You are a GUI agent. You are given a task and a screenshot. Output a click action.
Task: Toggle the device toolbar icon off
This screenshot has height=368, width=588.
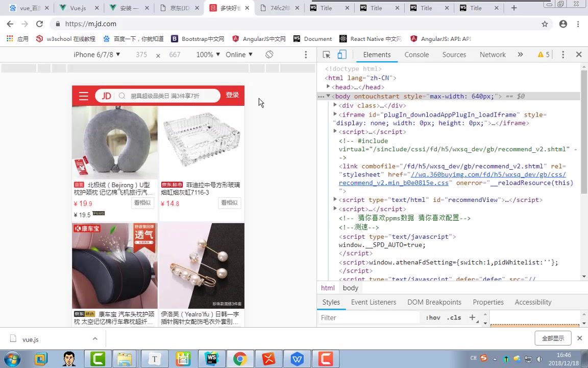342,55
